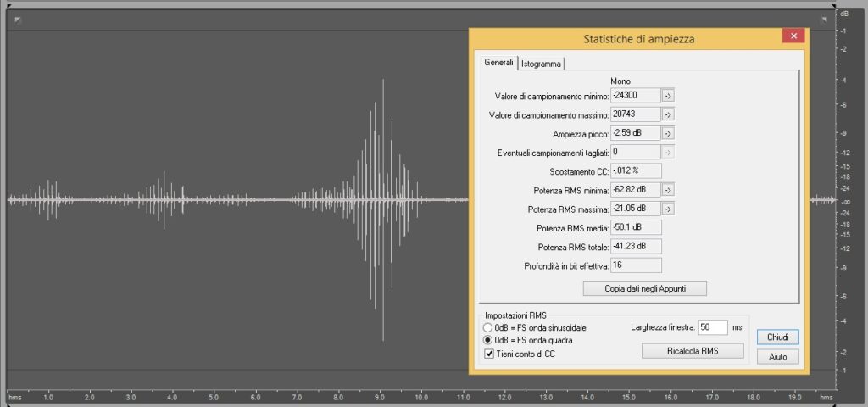The image size is (868, 407).
Task: Go to minimum sample value location arrow
Action: point(668,96)
